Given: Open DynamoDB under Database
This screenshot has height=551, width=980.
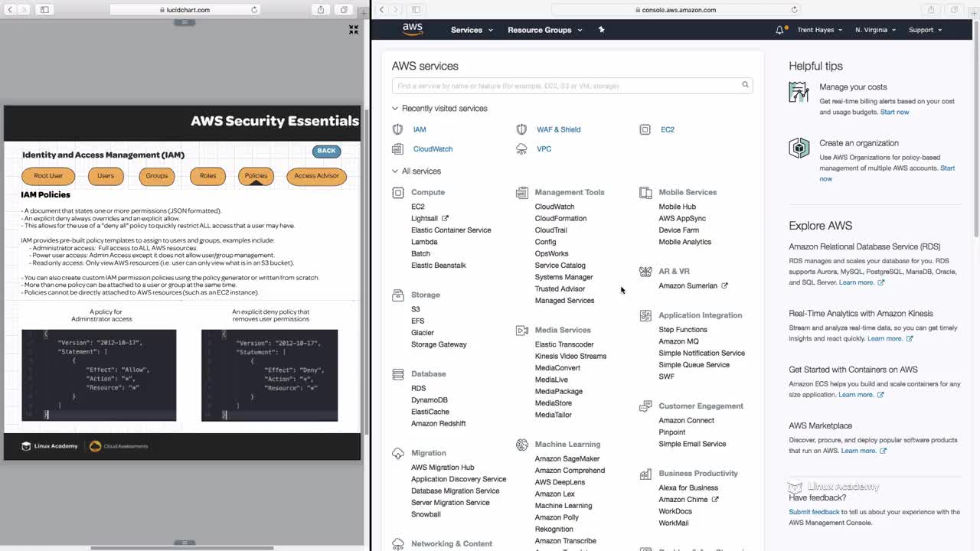Looking at the screenshot, I should pyautogui.click(x=430, y=400).
